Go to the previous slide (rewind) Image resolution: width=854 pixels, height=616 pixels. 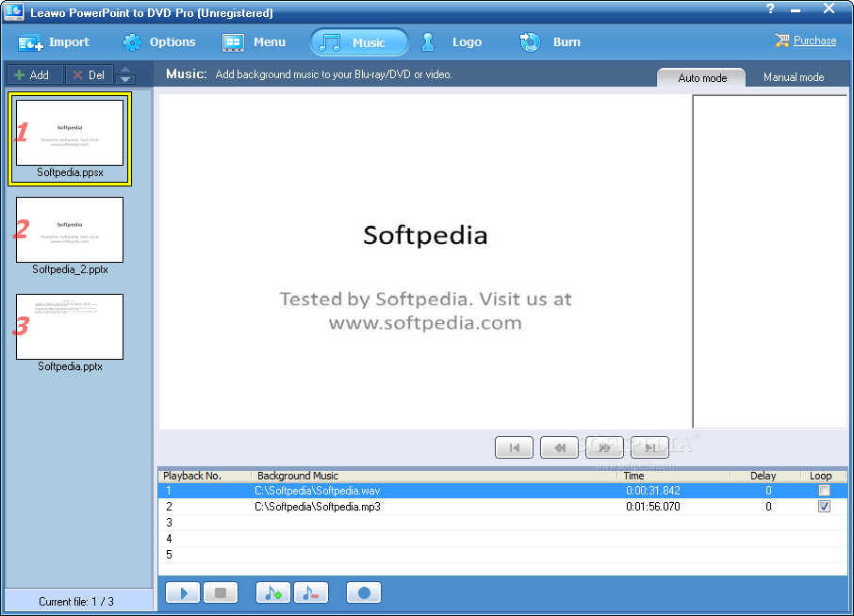click(x=559, y=447)
